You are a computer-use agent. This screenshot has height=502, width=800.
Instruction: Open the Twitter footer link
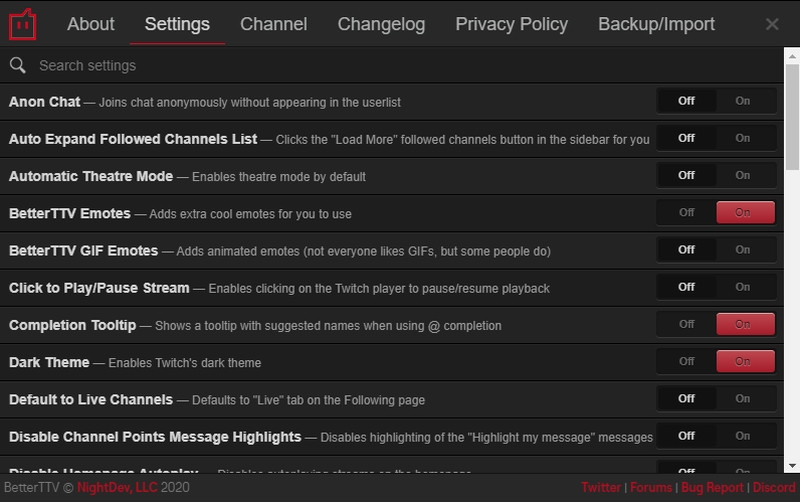click(601, 488)
